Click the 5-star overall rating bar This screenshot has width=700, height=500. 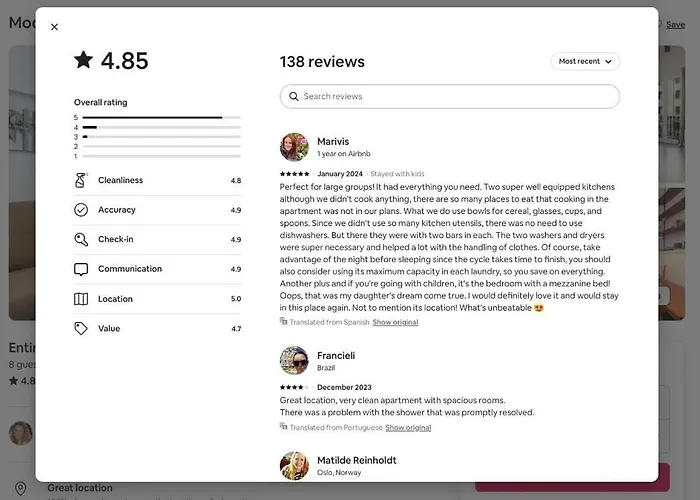point(161,117)
